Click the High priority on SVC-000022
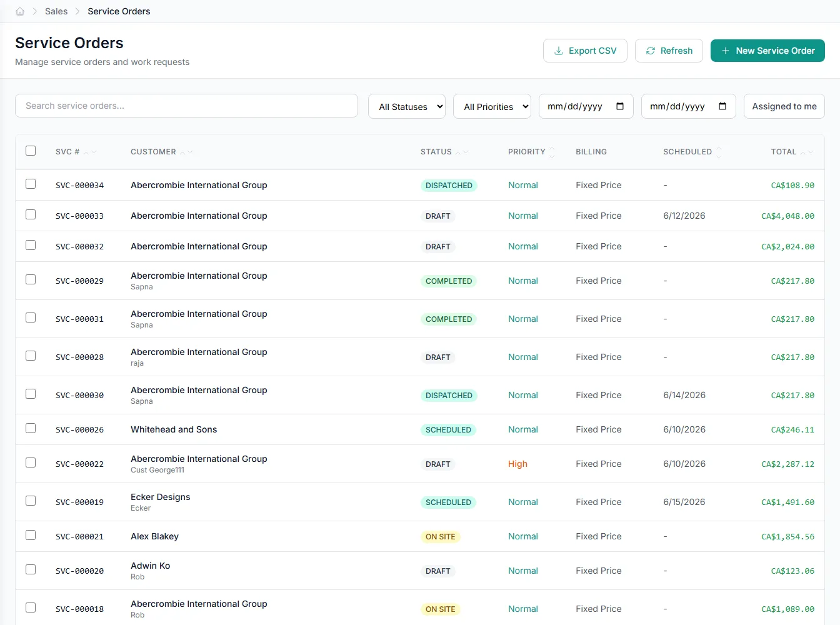This screenshot has width=840, height=625. coord(517,464)
